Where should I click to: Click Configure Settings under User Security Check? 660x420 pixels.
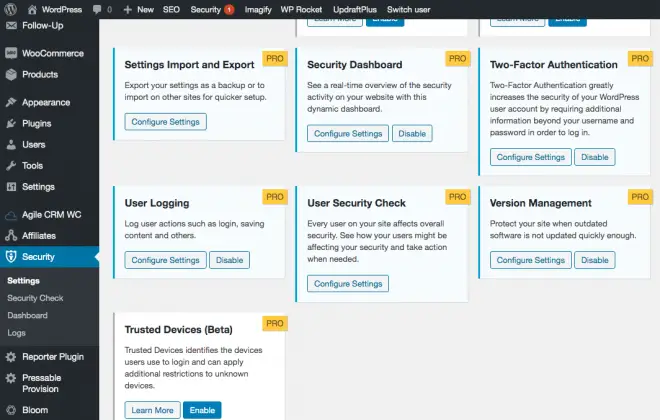tap(348, 284)
